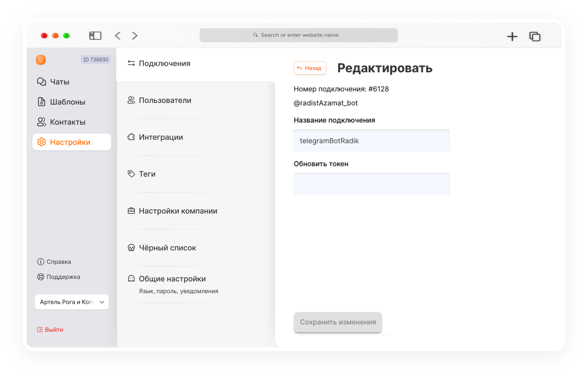Viewport: 588px width, 378px height.
Task: Click the @radistAzamat_bot text
Action: tap(326, 103)
